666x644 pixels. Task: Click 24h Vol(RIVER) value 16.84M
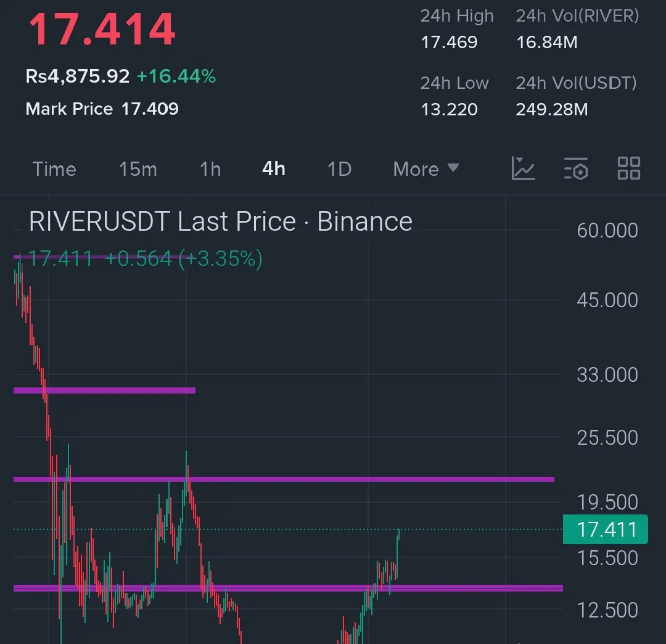[x=546, y=42]
